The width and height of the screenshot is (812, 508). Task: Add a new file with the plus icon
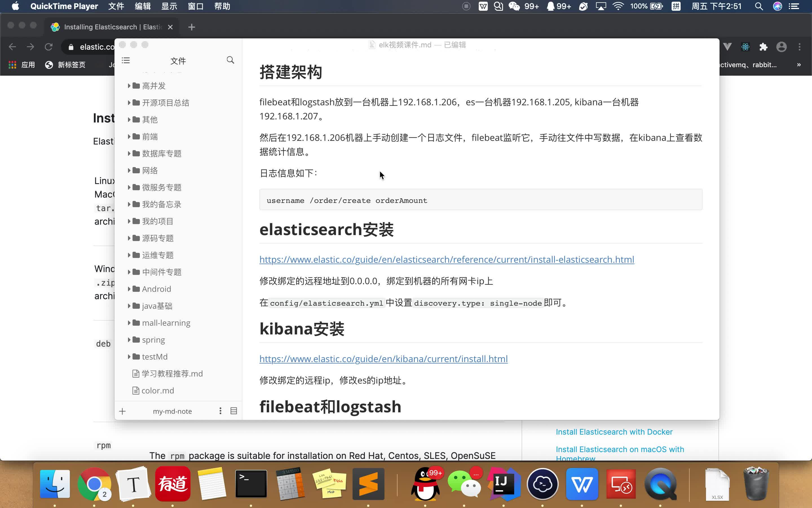[122, 411]
